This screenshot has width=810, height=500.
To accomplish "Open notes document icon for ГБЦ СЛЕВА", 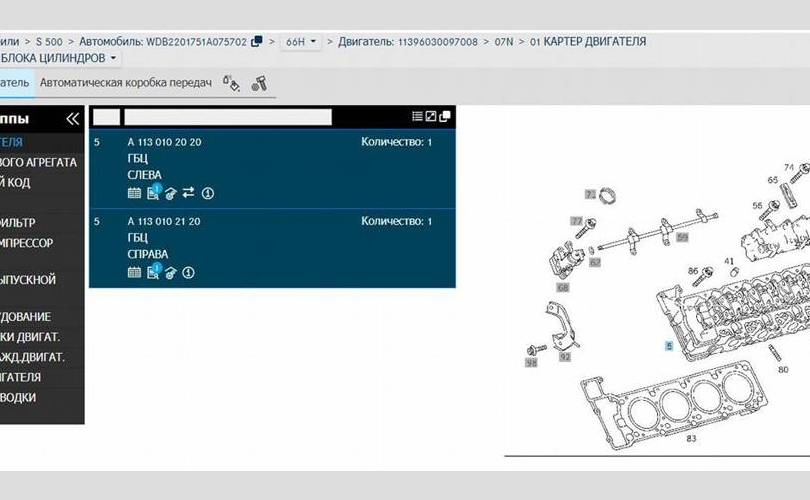I will click(152, 192).
